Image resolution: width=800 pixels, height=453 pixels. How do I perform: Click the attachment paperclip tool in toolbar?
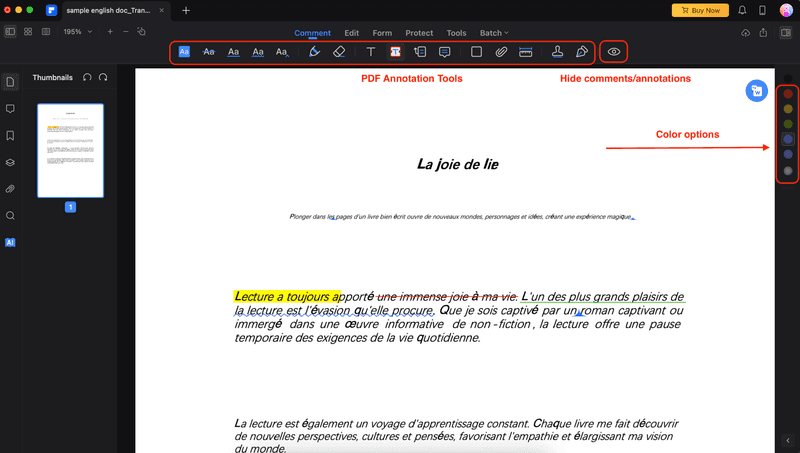(x=500, y=51)
